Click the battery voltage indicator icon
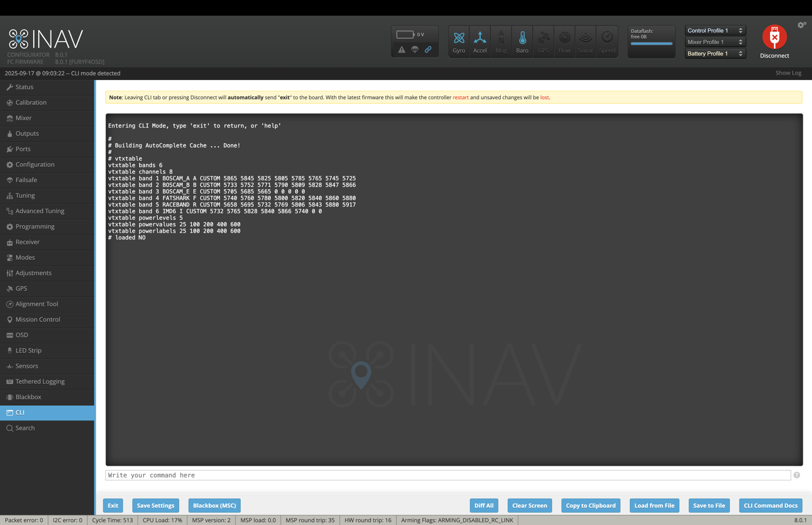The height and width of the screenshot is (525, 812). (x=405, y=34)
